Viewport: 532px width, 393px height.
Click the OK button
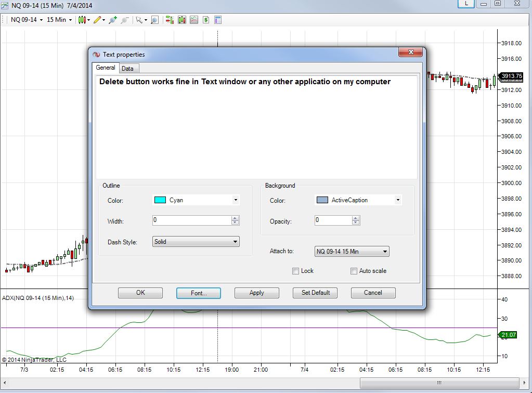click(x=140, y=293)
